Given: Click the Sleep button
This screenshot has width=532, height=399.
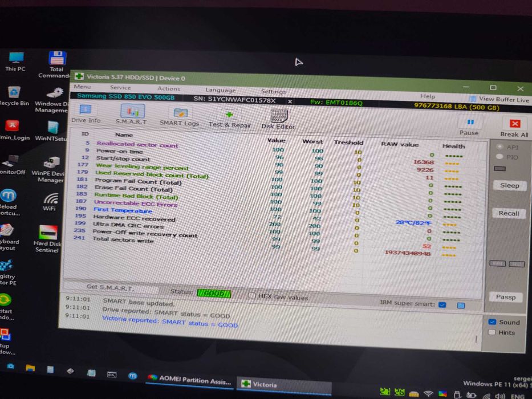Looking at the screenshot, I should coord(510,186).
